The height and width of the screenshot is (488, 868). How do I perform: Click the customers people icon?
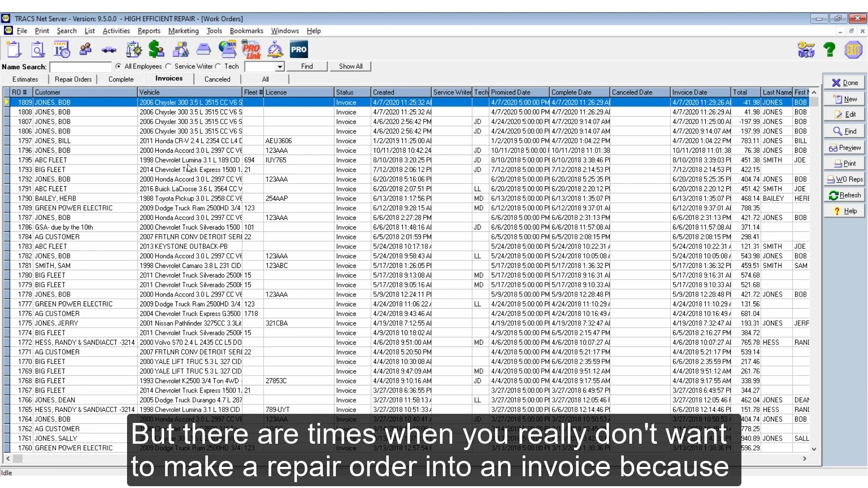(85, 49)
